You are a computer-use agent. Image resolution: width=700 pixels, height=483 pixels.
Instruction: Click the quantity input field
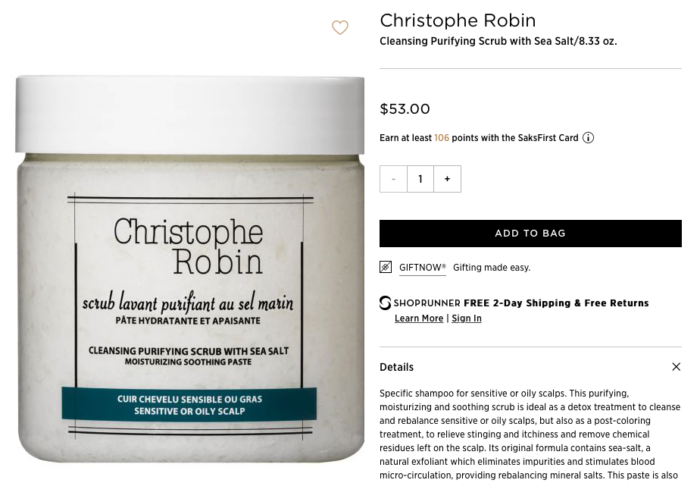tap(420, 179)
